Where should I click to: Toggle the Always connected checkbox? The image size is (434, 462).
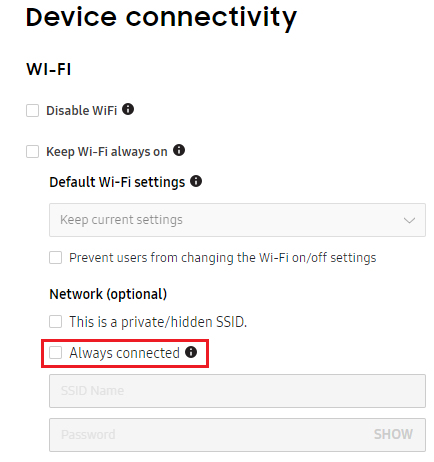pos(55,353)
